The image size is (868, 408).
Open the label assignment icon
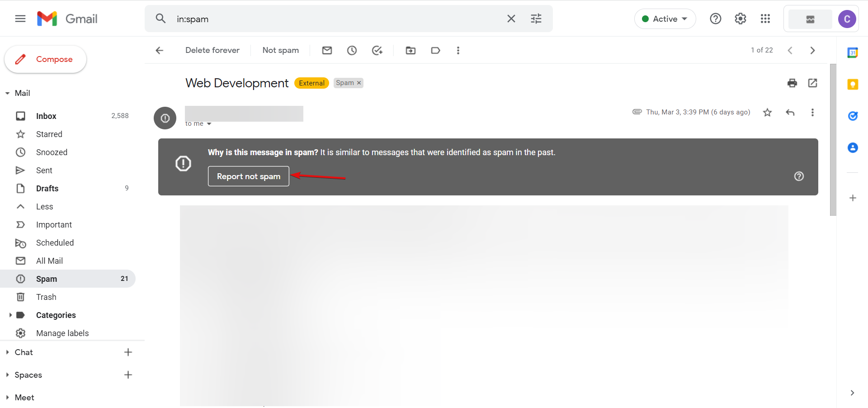tap(435, 50)
